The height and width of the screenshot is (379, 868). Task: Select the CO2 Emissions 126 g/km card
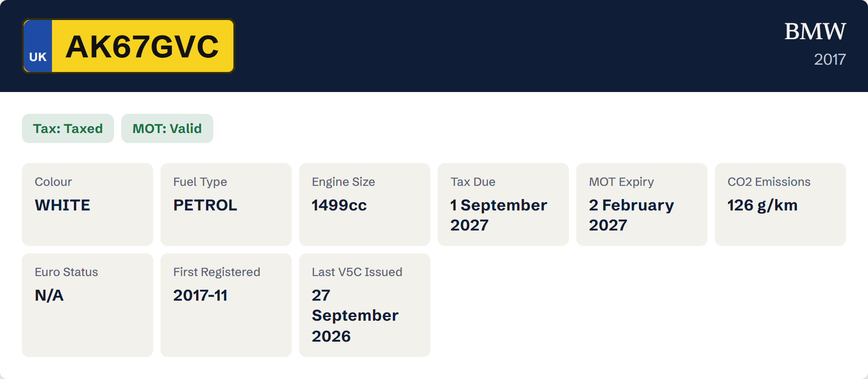pyautogui.click(x=780, y=205)
